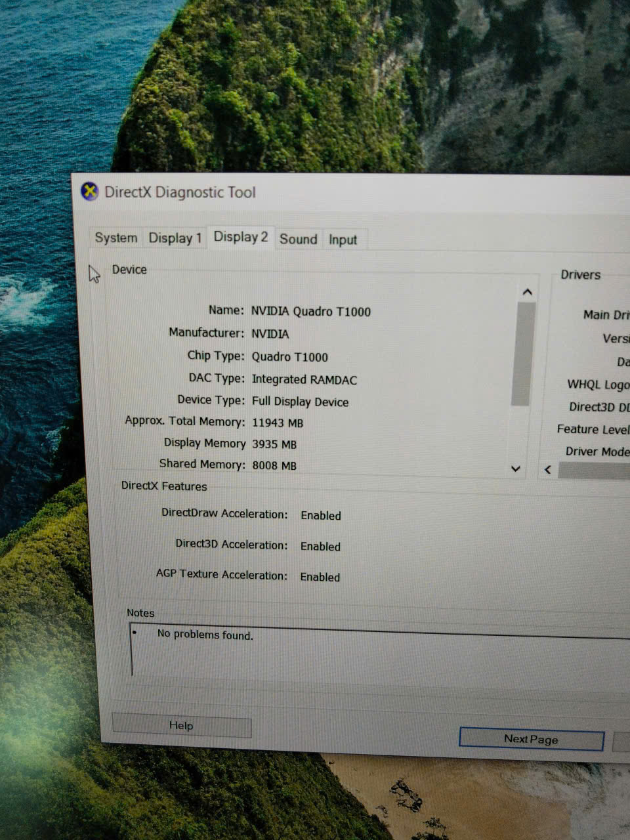Click the Help button
Viewport: 630px width, 840px height.
click(x=181, y=725)
